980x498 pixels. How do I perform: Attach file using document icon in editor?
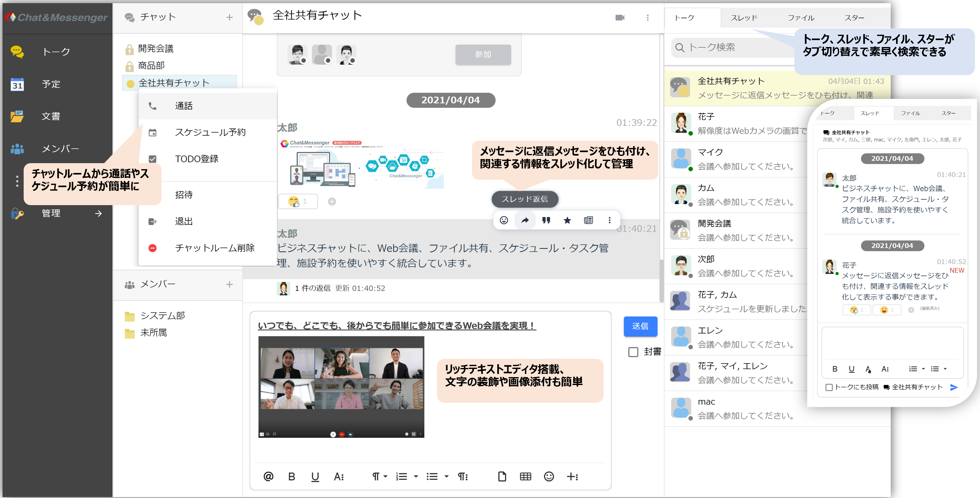tap(502, 476)
